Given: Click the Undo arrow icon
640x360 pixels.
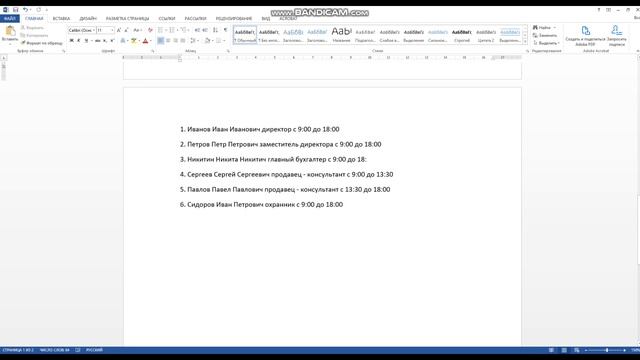Looking at the screenshot, I should coord(25,10).
